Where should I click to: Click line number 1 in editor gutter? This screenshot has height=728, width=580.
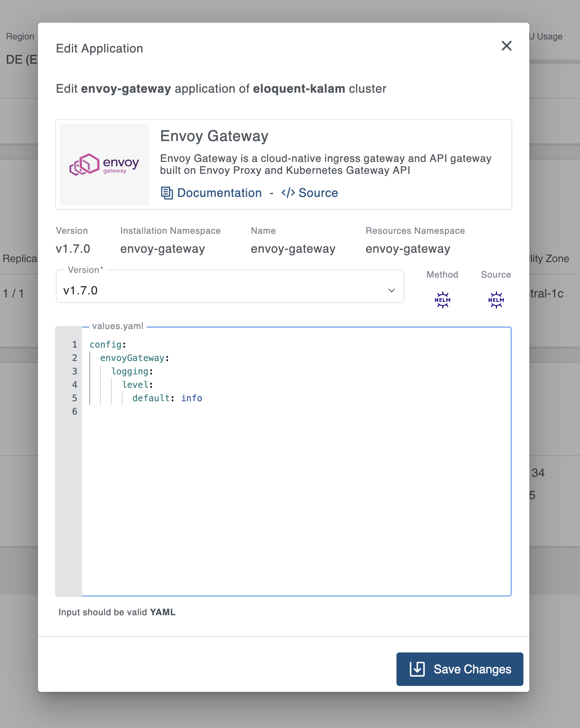tap(74, 345)
